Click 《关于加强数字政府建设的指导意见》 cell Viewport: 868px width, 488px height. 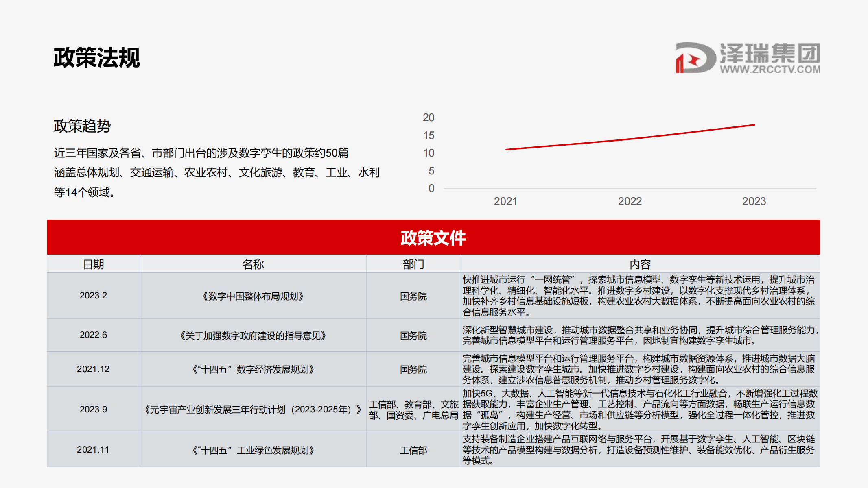coord(253,335)
